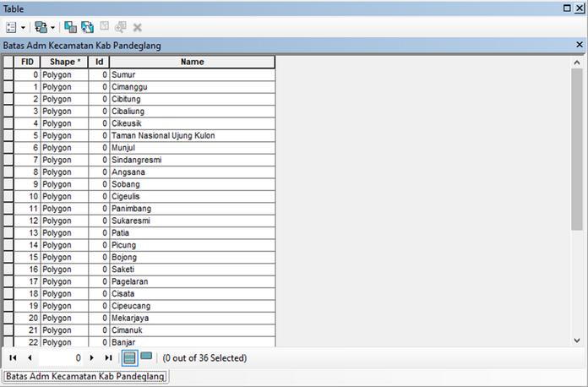The height and width of the screenshot is (387, 588).
Task: Click the FID cell with value 10
Action: coord(27,197)
